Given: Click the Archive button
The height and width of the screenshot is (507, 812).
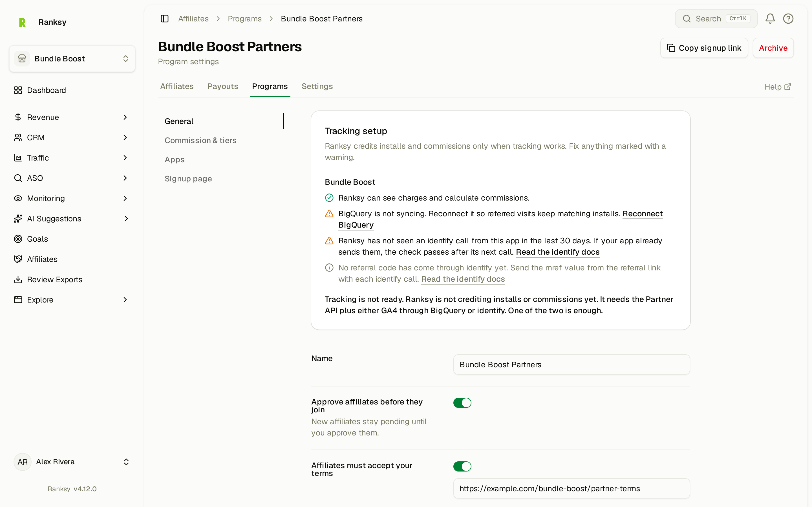Looking at the screenshot, I should tap(773, 48).
